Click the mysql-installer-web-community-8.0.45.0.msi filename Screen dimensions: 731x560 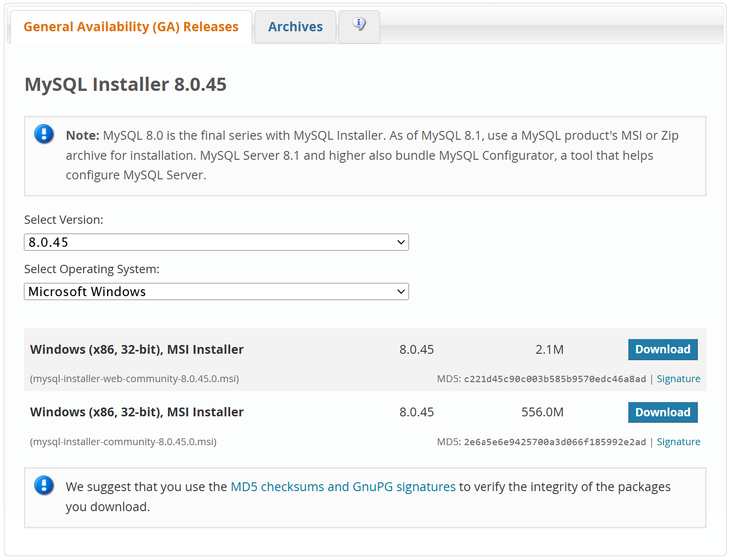pos(134,379)
